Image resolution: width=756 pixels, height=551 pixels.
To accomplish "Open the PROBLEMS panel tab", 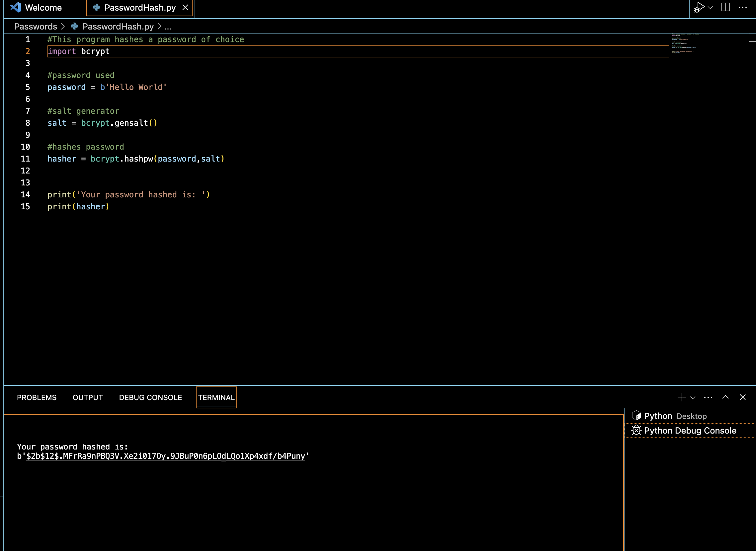I will pos(37,397).
